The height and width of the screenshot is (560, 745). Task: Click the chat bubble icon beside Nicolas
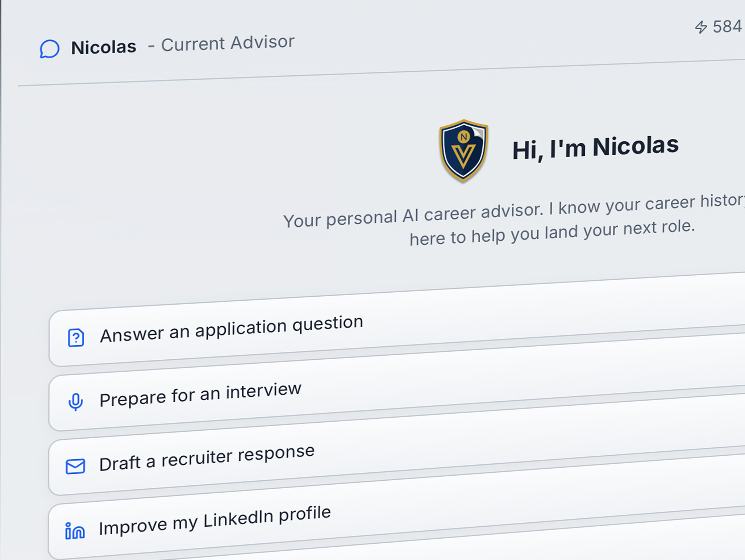click(x=49, y=49)
